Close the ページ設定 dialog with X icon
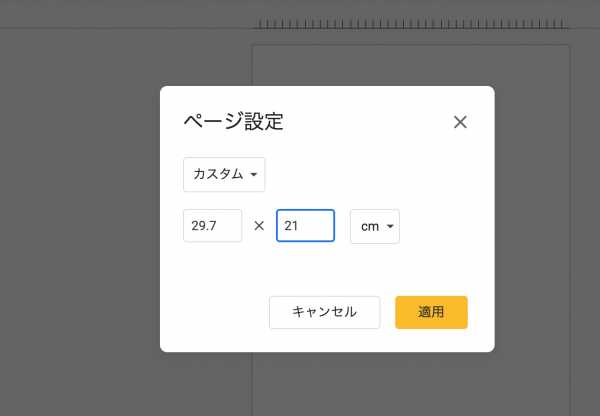The height and width of the screenshot is (416, 600). (x=460, y=122)
